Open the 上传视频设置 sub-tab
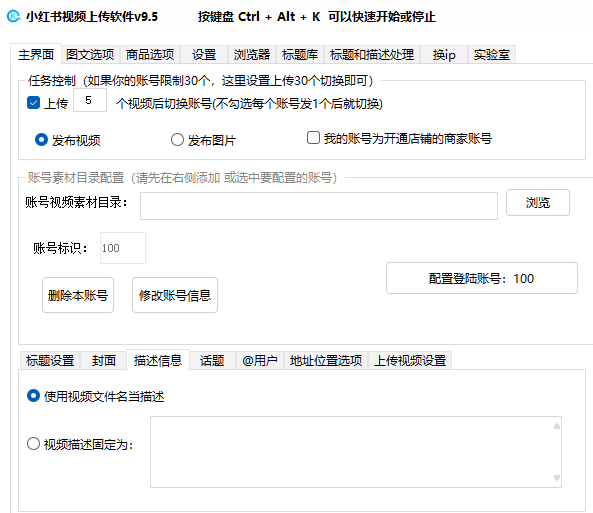593x513 pixels. (x=410, y=361)
